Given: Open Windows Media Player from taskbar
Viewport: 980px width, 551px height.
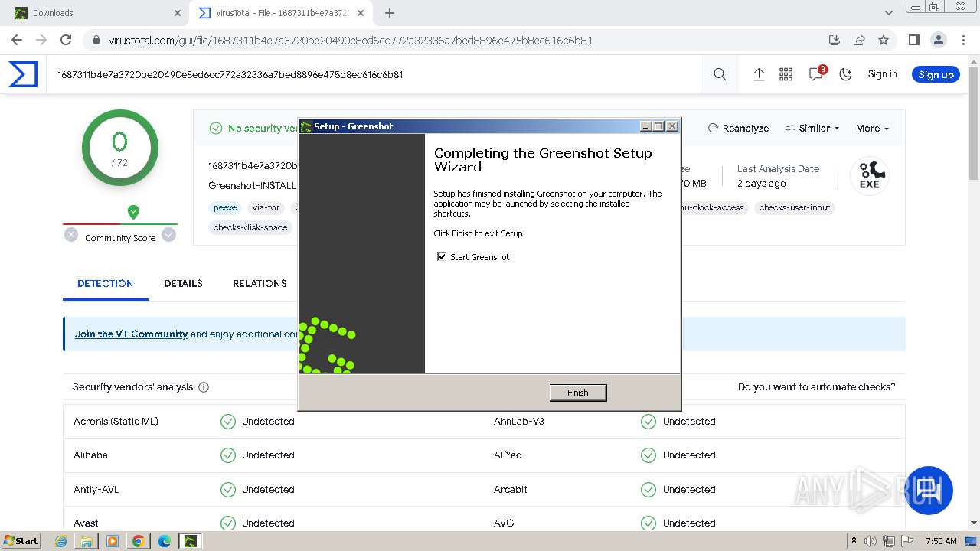Looking at the screenshot, I should [113, 541].
